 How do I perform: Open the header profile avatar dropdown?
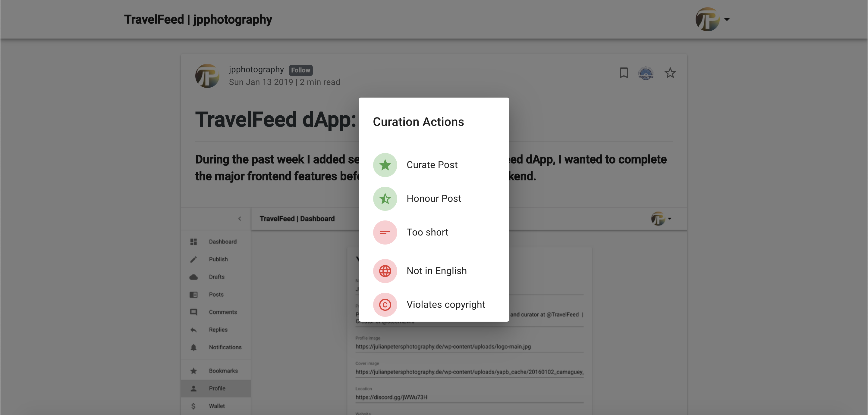(x=712, y=19)
